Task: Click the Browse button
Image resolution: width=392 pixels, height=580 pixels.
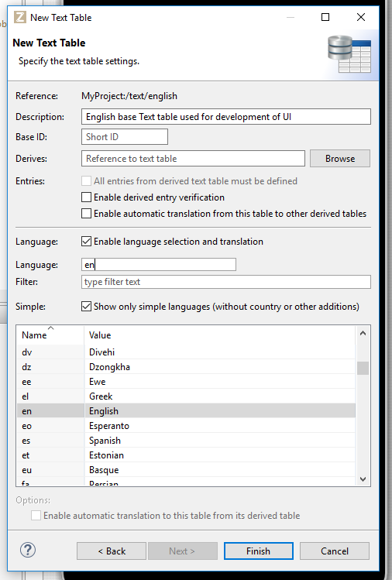Action: point(340,158)
